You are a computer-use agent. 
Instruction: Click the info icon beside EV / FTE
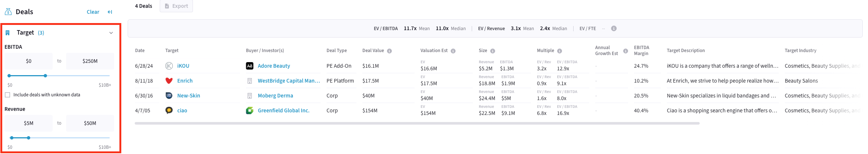pyautogui.click(x=613, y=29)
